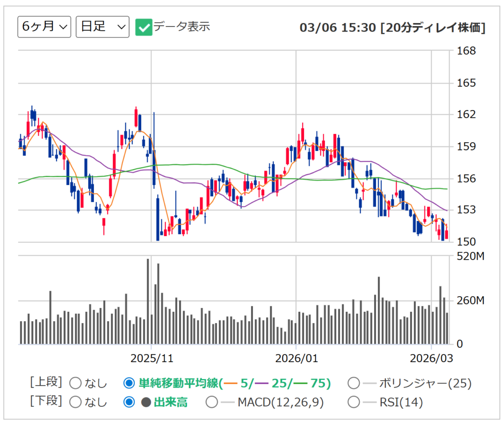Image resolution: width=504 pixels, height=423 pixels.
Task: Enable the ボリンジャー(25) indicator
Action: [354, 383]
